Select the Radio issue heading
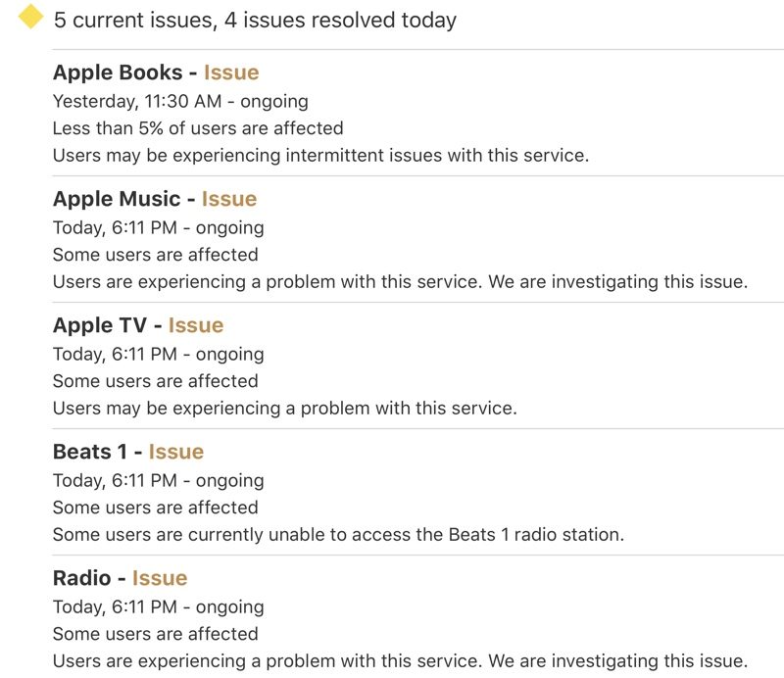The image size is (784, 678). pyautogui.click(x=120, y=578)
